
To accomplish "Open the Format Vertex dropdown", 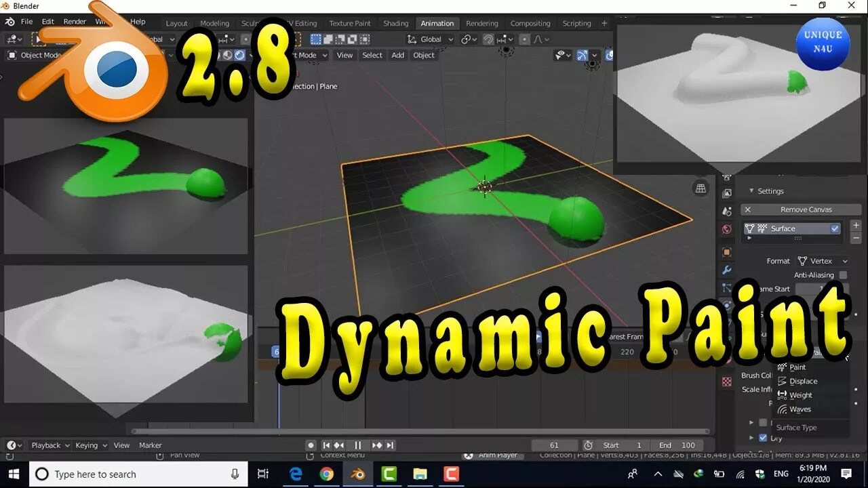I will click(x=823, y=261).
